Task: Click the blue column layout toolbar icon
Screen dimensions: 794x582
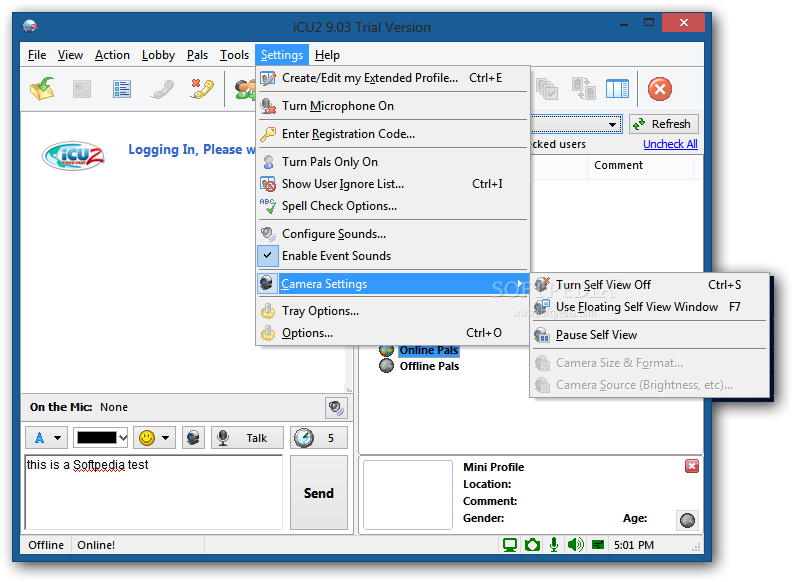Action: tap(617, 89)
